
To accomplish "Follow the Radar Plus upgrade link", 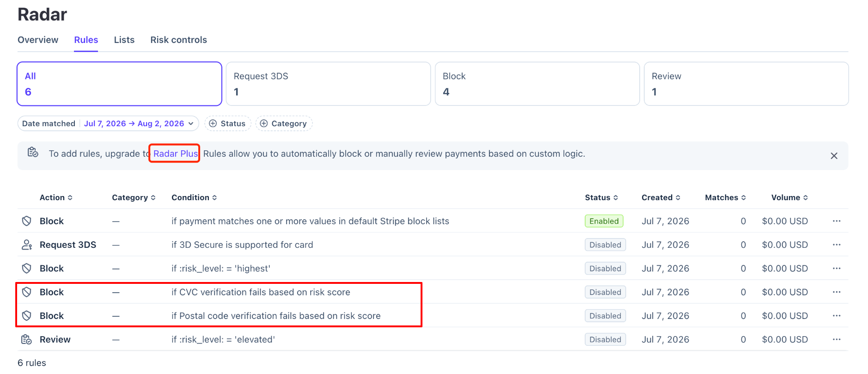I will [x=176, y=153].
